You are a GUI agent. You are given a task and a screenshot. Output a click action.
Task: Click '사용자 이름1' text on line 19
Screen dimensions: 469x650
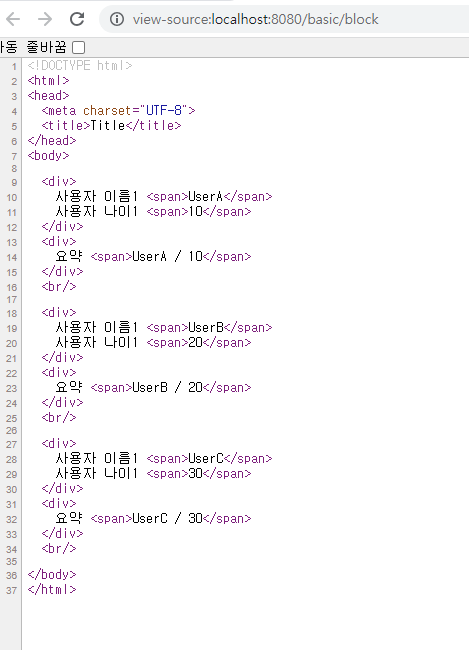click(x=97, y=327)
